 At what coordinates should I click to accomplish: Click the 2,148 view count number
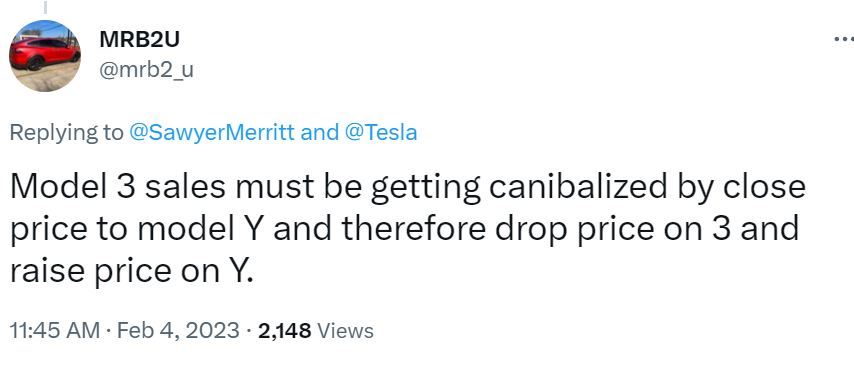pyautogui.click(x=284, y=330)
